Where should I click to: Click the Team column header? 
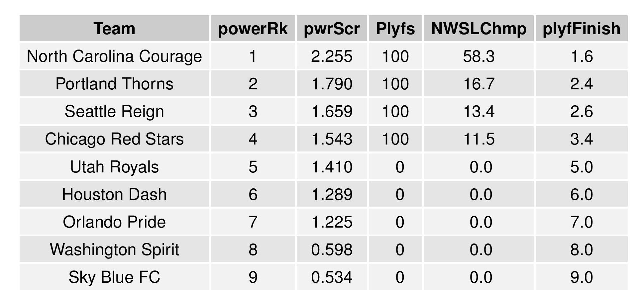tap(114, 29)
